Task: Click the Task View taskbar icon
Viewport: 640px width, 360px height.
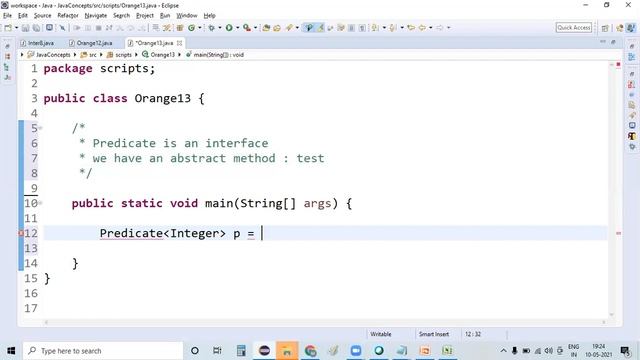Action: (x=217, y=351)
